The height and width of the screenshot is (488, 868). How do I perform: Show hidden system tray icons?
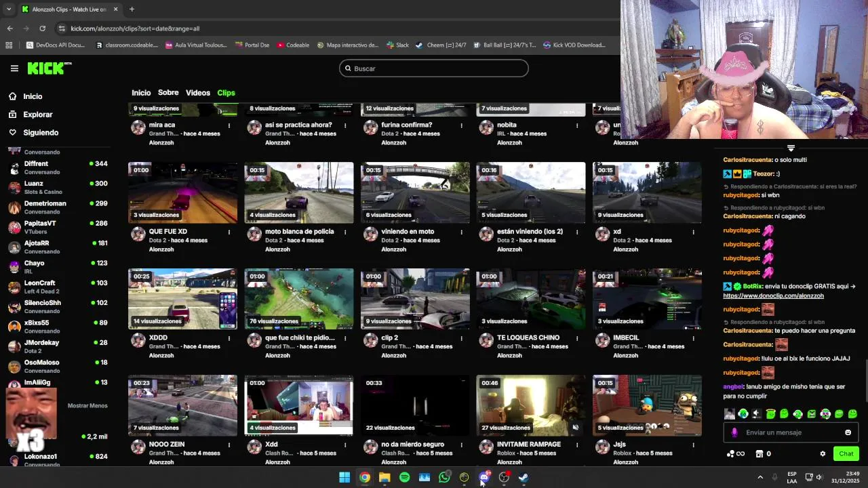tap(759, 477)
